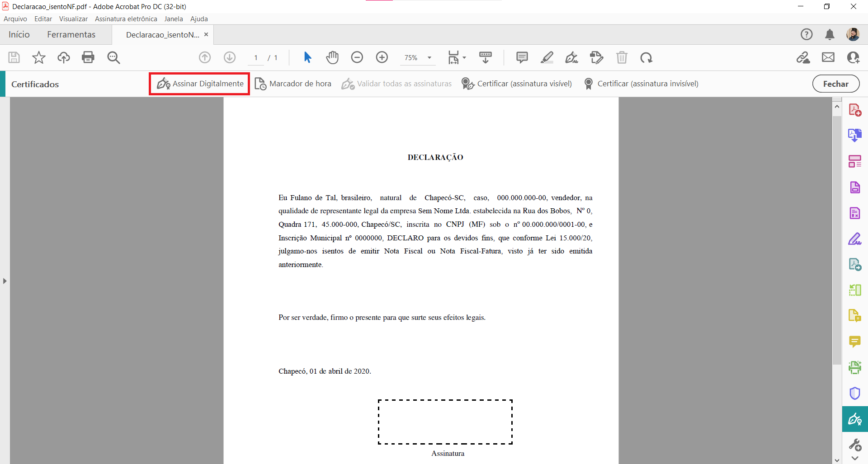868x464 pixels.
Task: Apply a Marcador de hora timestamp
Action: click(x=293, y=84)
